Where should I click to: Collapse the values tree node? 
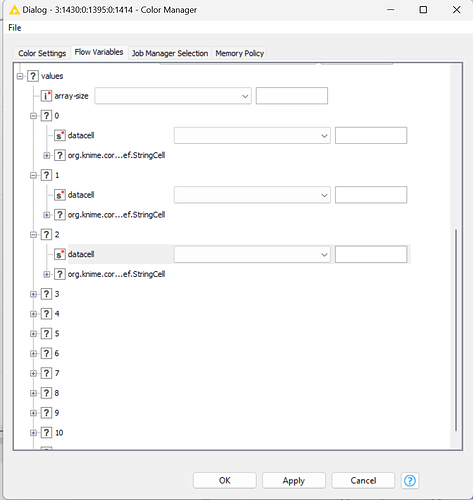(20, 76)
